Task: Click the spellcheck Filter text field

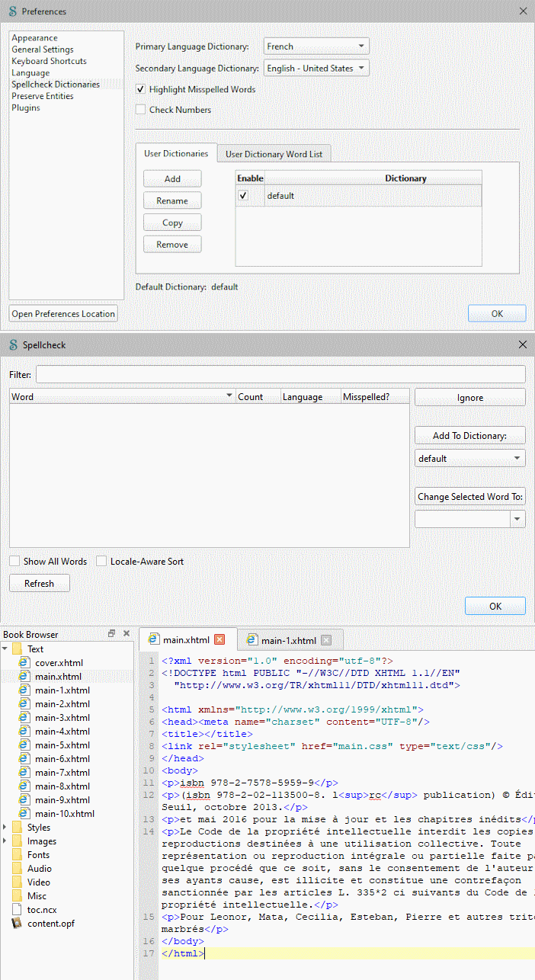Action: [280, 375]
